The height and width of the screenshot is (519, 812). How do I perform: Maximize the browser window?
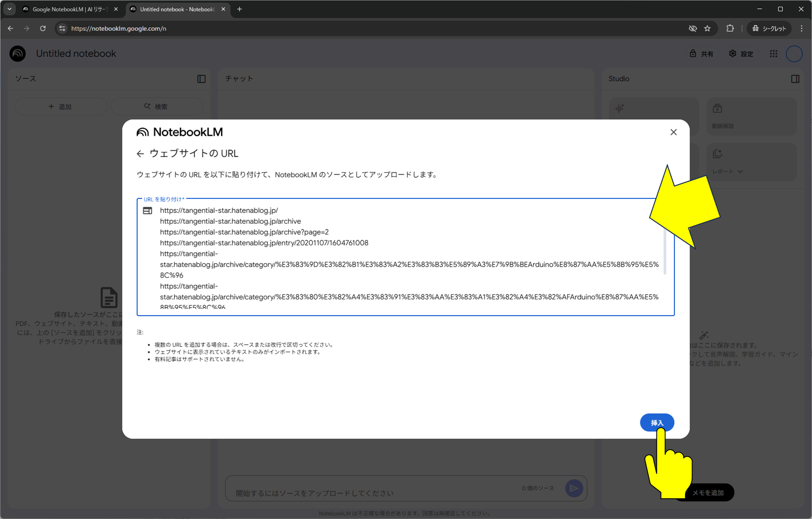coord(780,9)
